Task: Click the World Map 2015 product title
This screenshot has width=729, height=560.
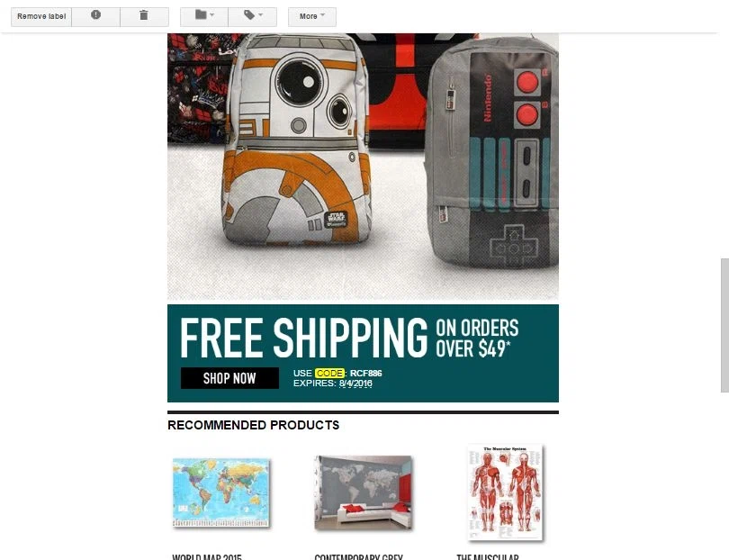Action: (207, 556)
